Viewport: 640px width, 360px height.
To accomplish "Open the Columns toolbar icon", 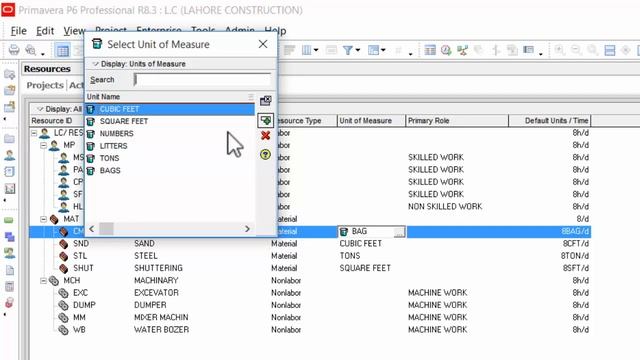I will 307,50.
